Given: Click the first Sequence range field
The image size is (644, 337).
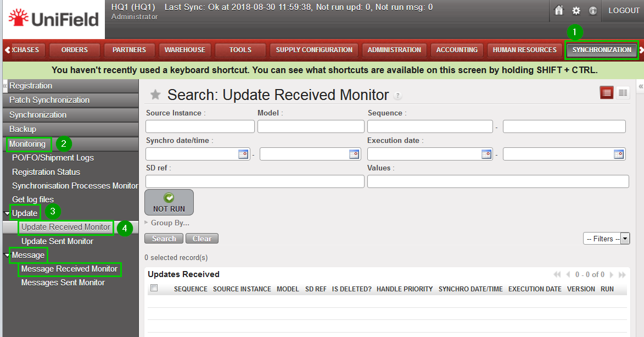Looking at the screenshot, I should click(x=430, y=126).
